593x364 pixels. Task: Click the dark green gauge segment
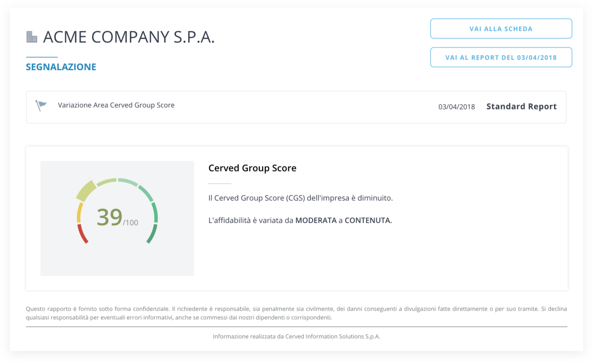coord(152,234)
